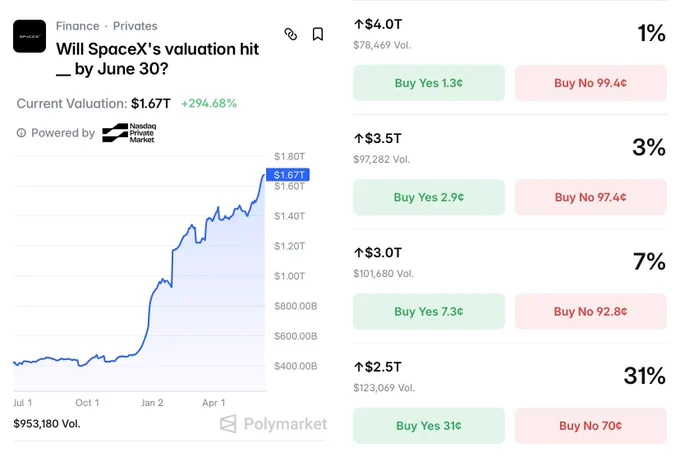Screen dimensions: 680x457
Task: Click the up arrow next to $4.0T
Action: pyautogui.click(x=358, y=24)
